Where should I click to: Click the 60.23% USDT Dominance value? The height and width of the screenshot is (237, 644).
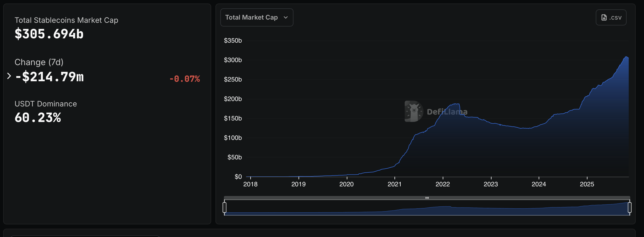tap(38, 118)
